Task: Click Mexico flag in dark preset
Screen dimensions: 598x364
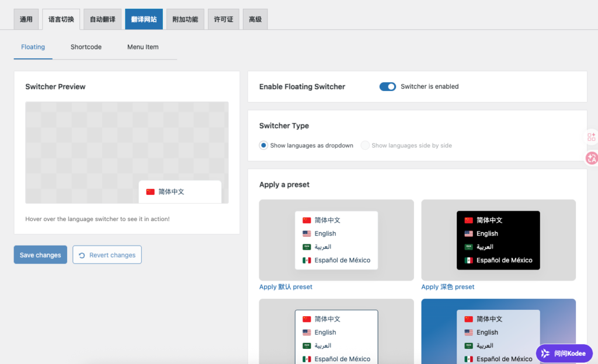Action: pyautogui.click(x=469, y=260)
